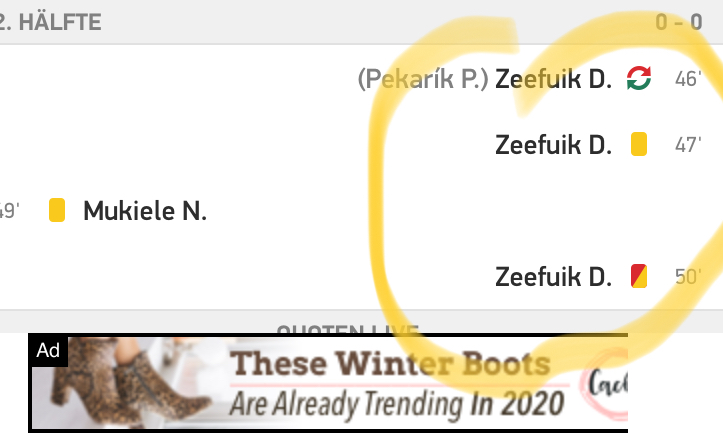Click the 47' minute marker
Image resolution: width=723 pixels, height=433 pixels.
tap(688, 145)
